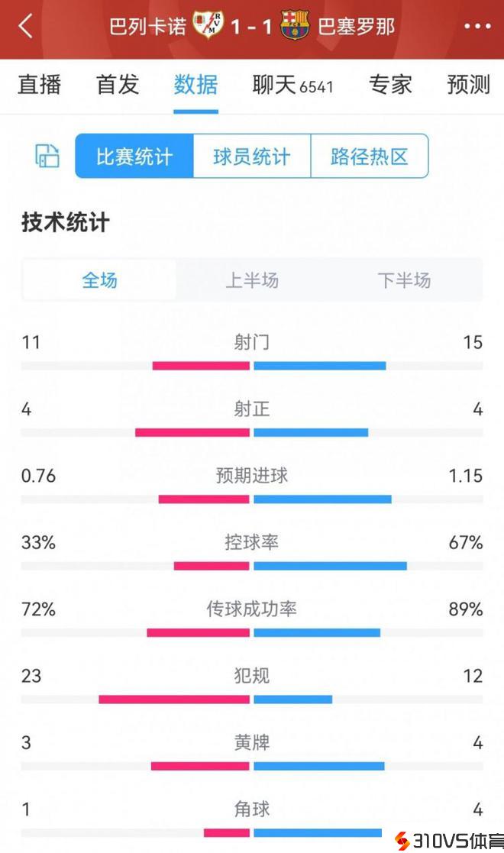Filter stats to 下半场
The width and height of the screenshot is (504, 853).
[x=404, y=280]
